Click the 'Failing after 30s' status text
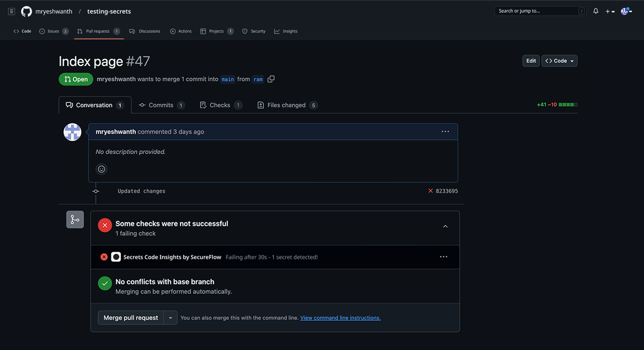Viewport: 644px width, 350px height. 272,257
